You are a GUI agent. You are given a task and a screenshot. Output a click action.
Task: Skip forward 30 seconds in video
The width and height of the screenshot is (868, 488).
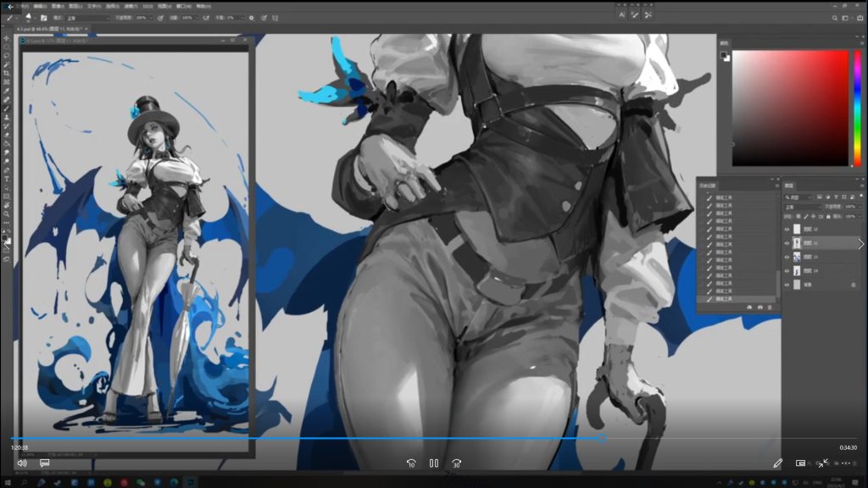click(456, 463)
